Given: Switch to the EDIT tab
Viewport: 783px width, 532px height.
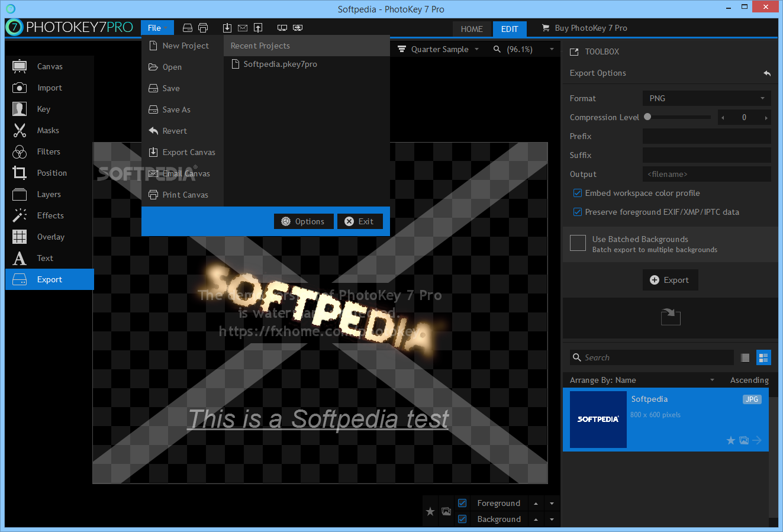Looking at the screenshot, I should (x=510, y=28).
